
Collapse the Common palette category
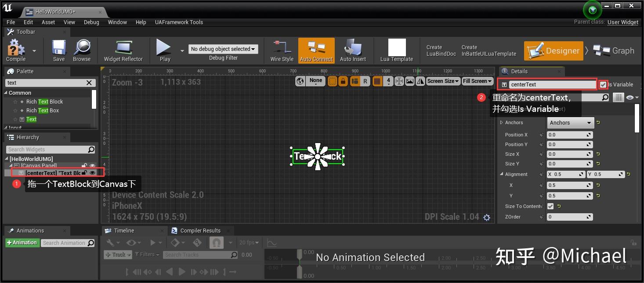[6, 93]
